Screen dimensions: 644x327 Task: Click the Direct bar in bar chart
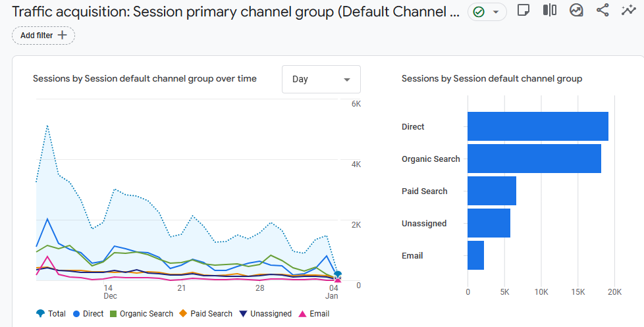click(x=537, y=126)
